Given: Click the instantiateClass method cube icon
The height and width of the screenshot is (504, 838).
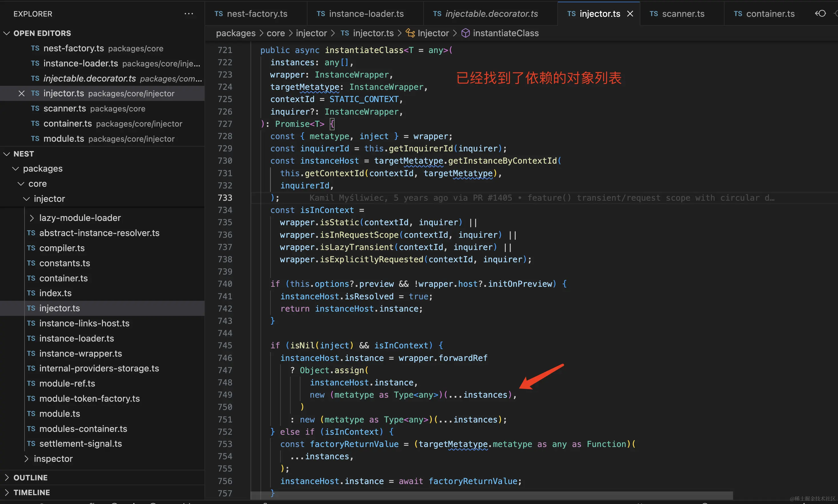Looking at the screenshot, I should (465, 33).
